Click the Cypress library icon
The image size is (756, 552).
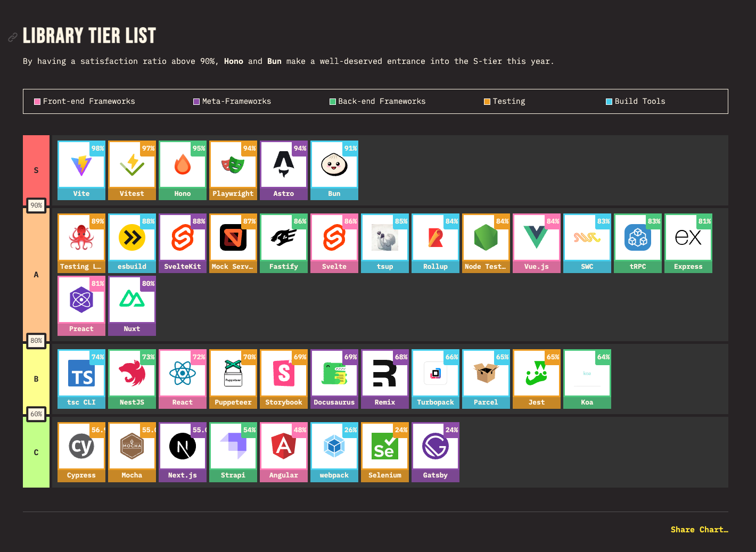click(x=81, y=447)
